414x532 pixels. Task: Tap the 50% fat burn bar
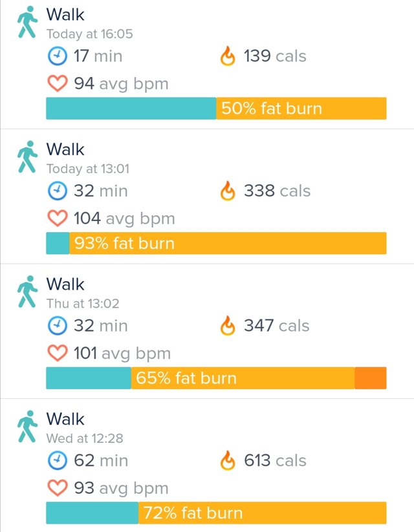click(x=216, y=108)
